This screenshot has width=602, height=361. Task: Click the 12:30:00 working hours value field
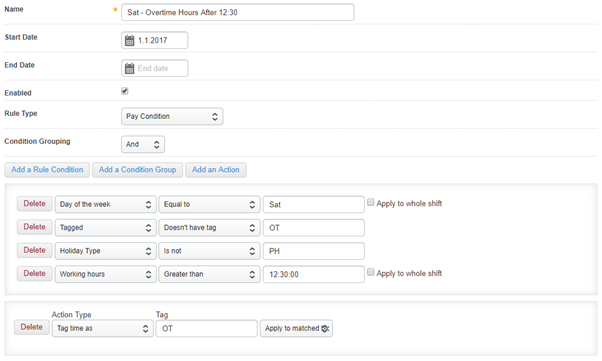(313, 274)
